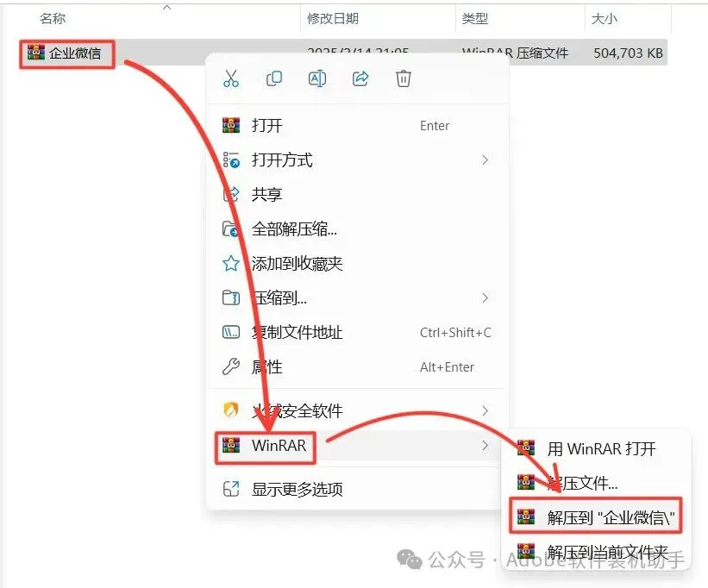The width and height of the screenshot is (708, 588).
Task: Open 火绒安全软件 submenu
Action: [357, 410]
